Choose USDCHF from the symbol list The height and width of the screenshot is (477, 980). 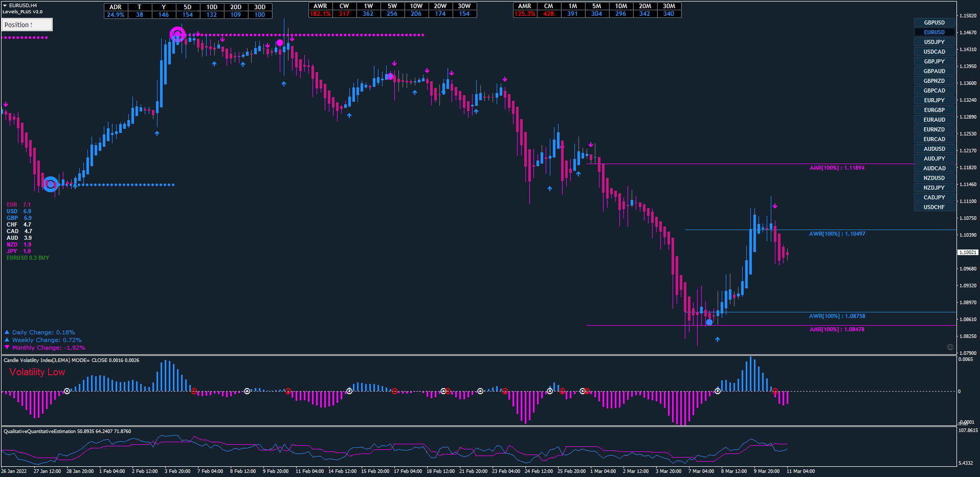click(x=934, y=207)
